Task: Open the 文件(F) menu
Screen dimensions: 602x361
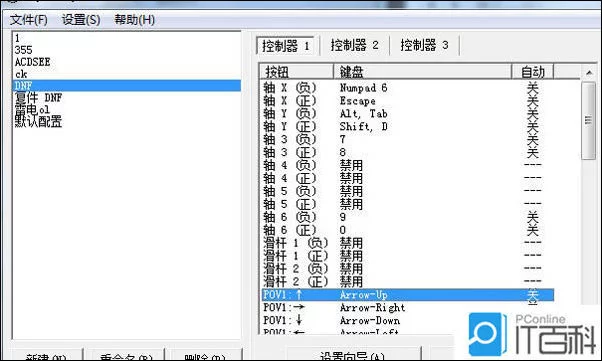Action: pos(28,20)
